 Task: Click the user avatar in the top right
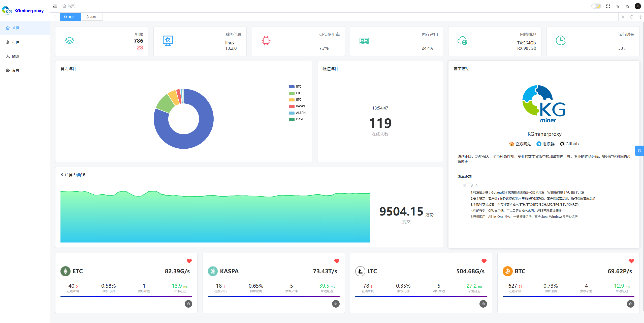(x=638, y=6)
